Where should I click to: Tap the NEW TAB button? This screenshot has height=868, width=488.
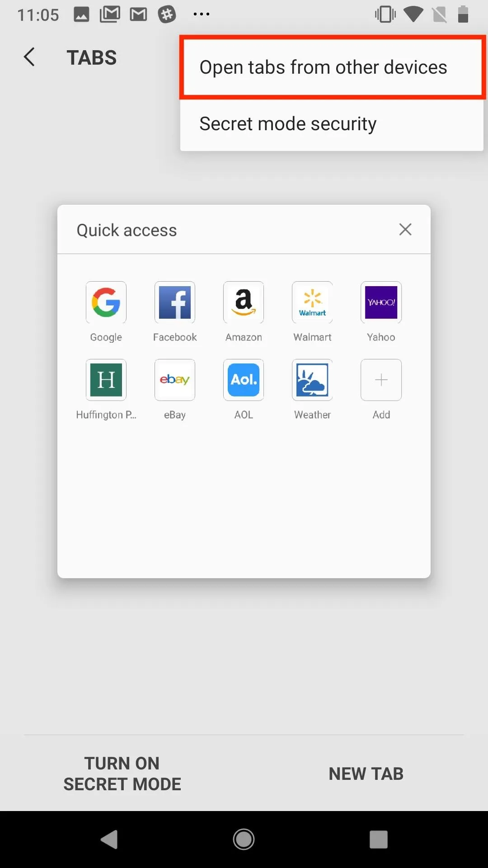click(366, 774)
